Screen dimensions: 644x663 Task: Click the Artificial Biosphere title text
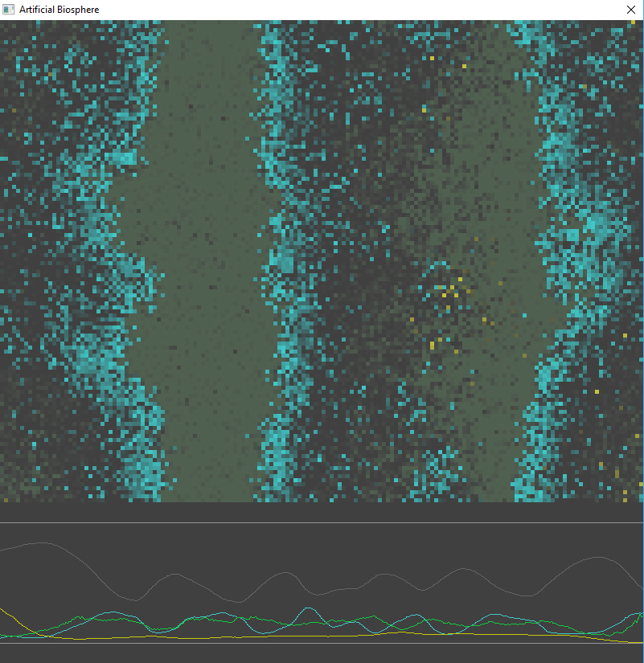(x=59, y=10)
